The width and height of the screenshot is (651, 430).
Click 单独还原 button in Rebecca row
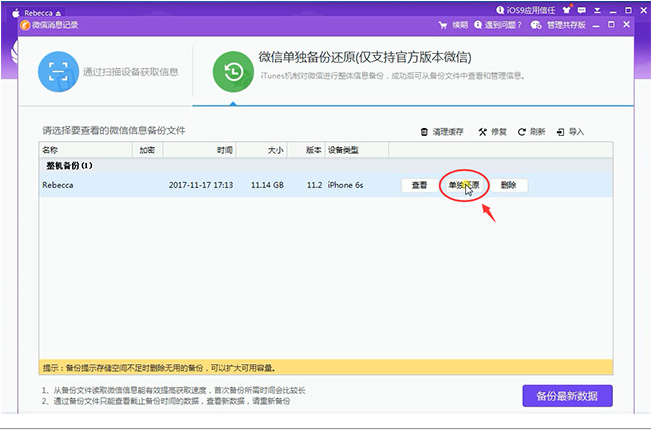click(463, 185)
